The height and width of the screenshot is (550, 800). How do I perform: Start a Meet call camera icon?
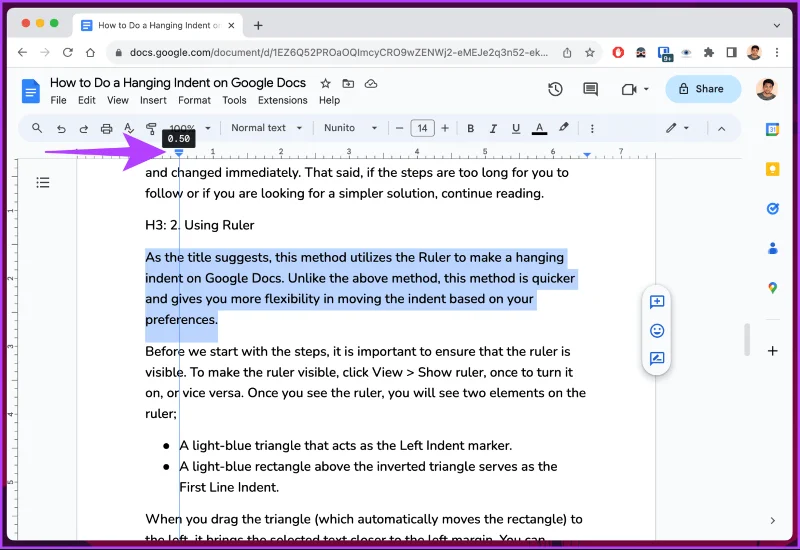629,89
